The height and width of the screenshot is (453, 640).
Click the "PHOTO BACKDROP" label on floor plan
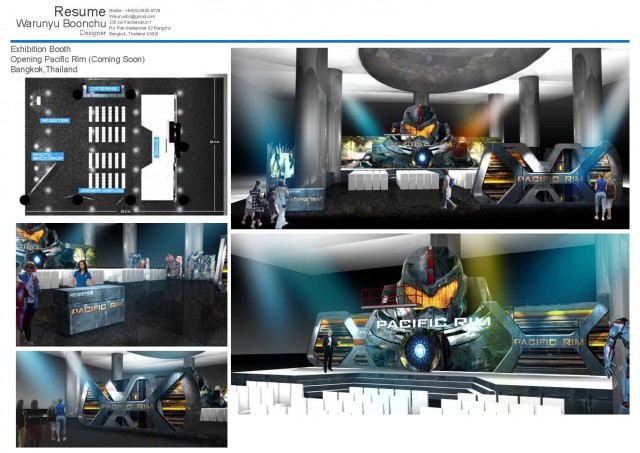pos(48,156)
